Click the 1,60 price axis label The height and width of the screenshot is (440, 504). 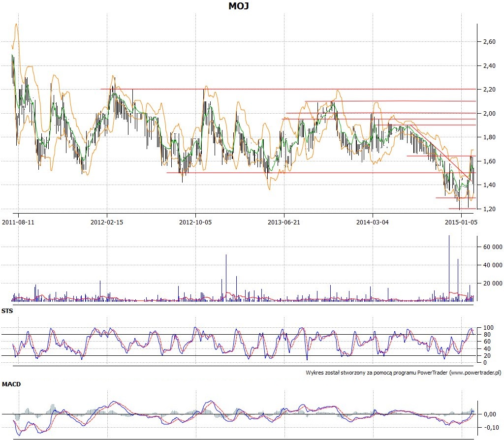pos(489,161)
